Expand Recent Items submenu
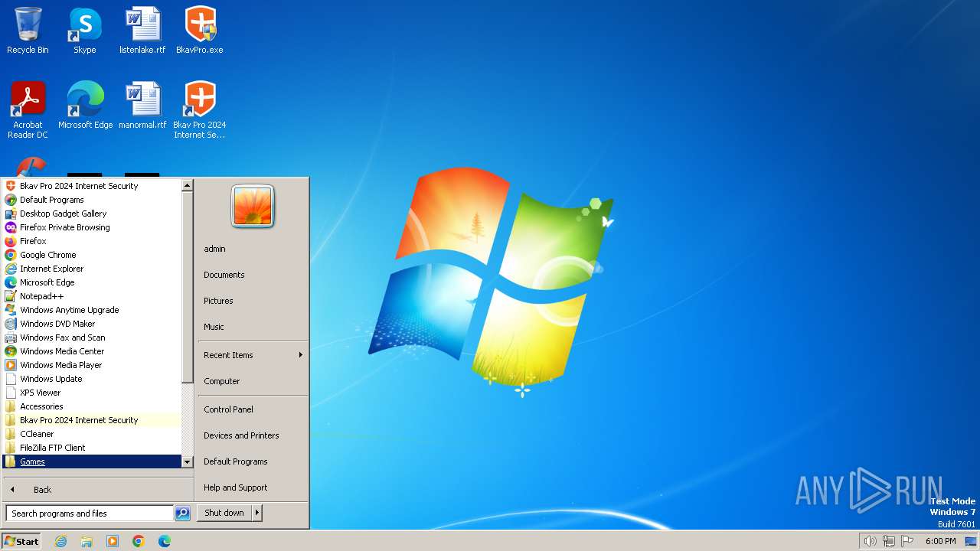The image size is (980, 551). tap(253, 355)
